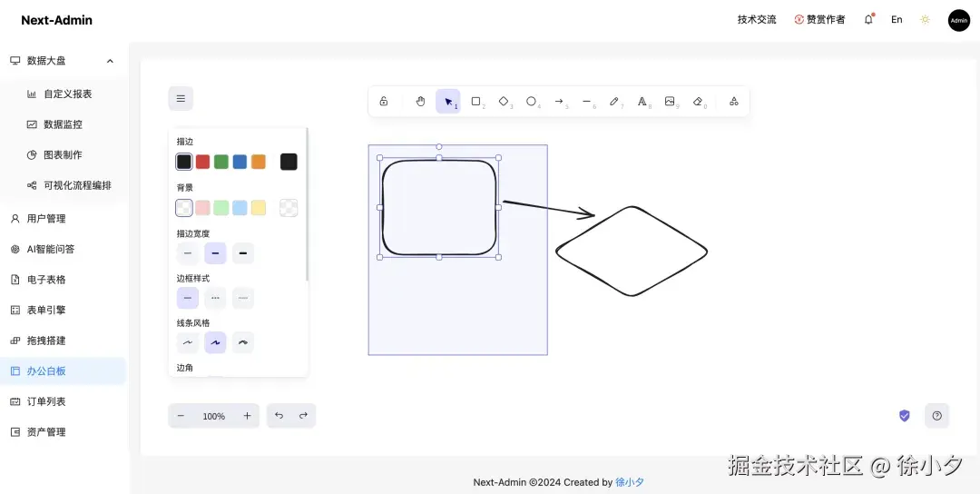
Task: Open 数据监控 menu item
Action: [x=64, y=124]
